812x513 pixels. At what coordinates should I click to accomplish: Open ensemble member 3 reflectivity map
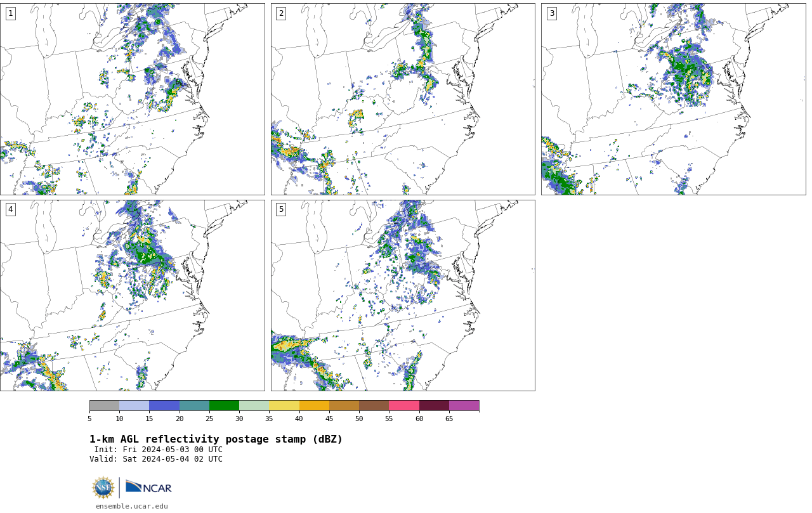point(673,99)
